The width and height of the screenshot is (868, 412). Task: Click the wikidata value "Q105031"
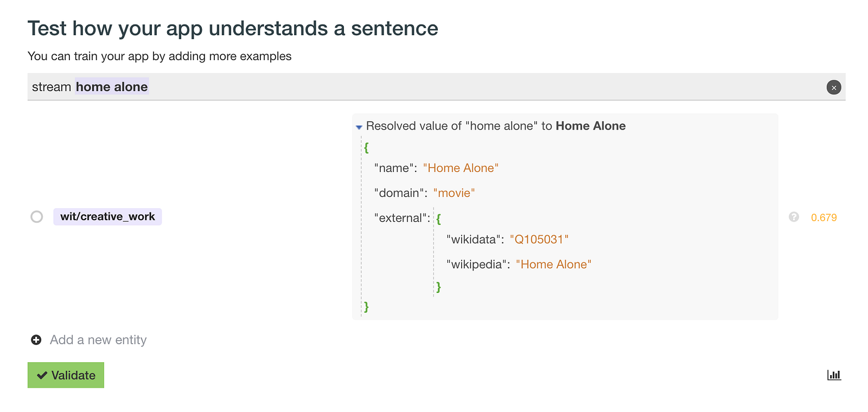pyautogui.click(x=539, y=240)
